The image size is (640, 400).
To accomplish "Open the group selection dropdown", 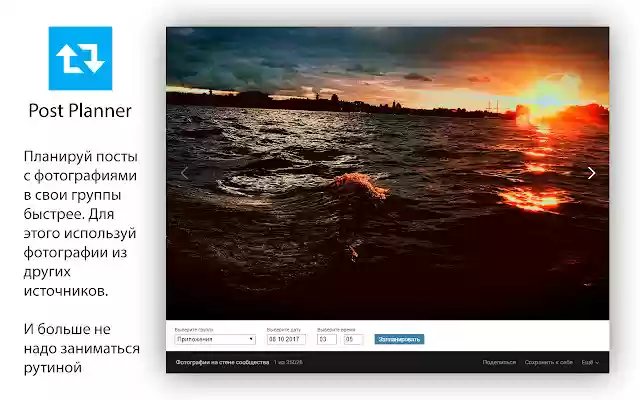I will pyautogui.click(x=215, y=339).
